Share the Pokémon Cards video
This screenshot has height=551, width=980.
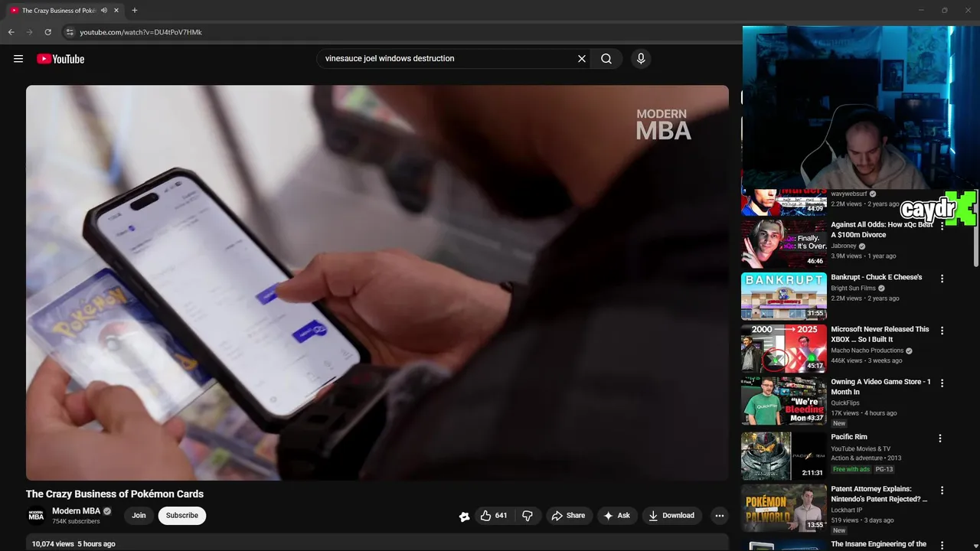[568, 516]
